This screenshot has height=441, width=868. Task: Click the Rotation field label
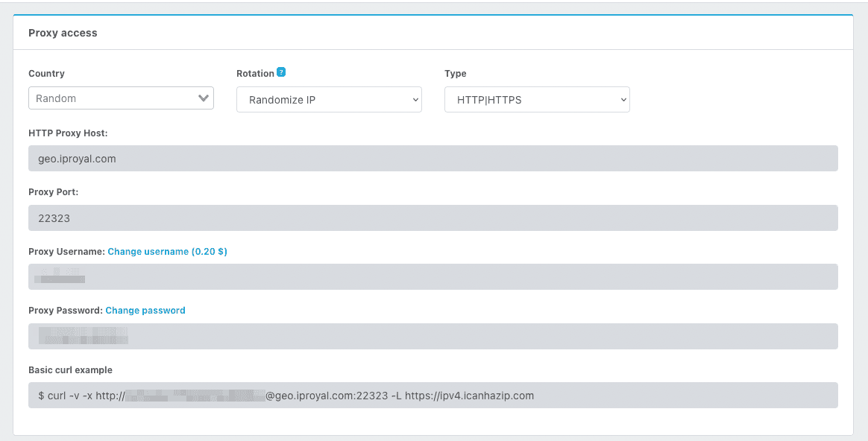coord(254,73)
